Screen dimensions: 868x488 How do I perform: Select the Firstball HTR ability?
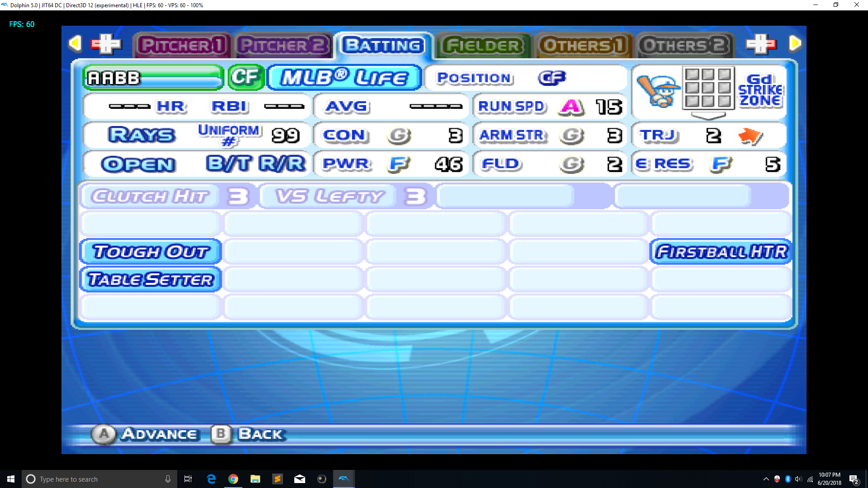tap(721, 252)
